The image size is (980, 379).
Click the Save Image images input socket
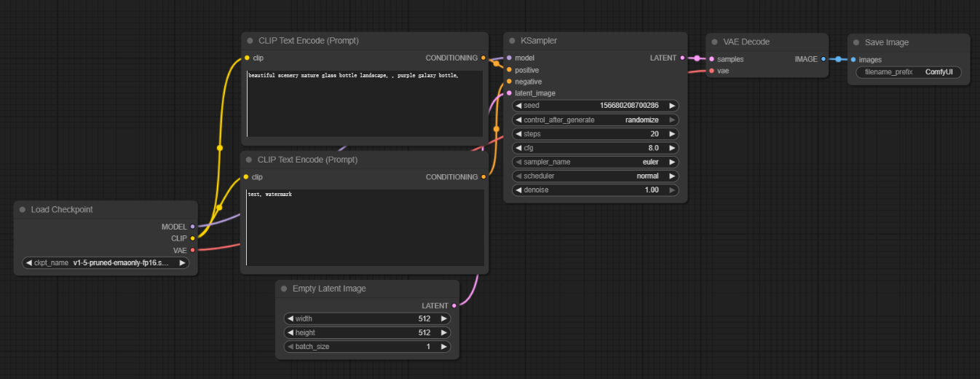coord(853,60)
